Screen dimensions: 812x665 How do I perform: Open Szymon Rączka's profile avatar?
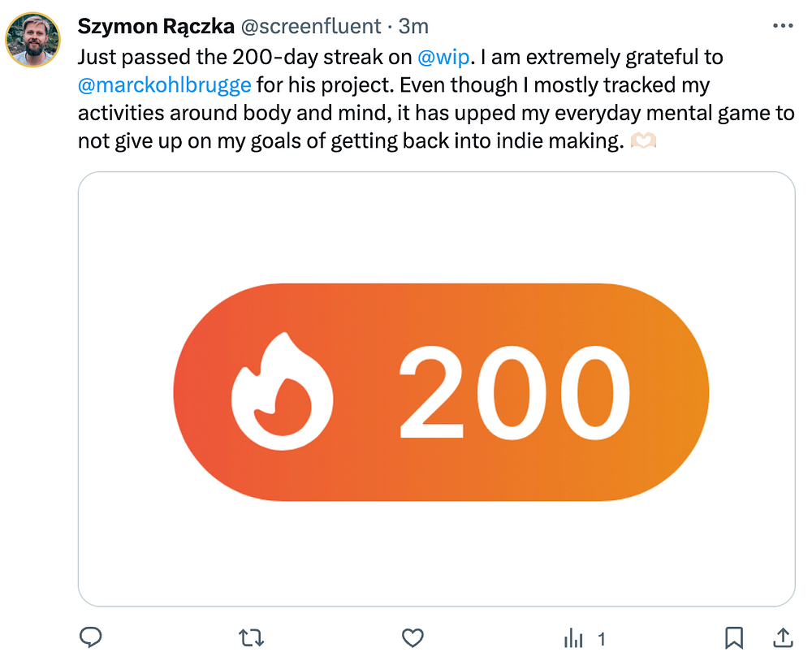(x=32, y=40)
